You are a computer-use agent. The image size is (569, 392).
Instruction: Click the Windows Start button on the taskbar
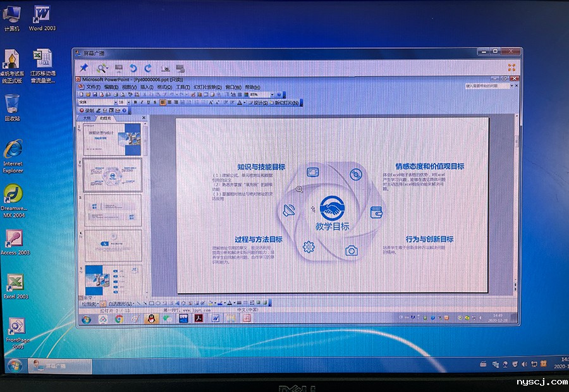tap(14, 365)
